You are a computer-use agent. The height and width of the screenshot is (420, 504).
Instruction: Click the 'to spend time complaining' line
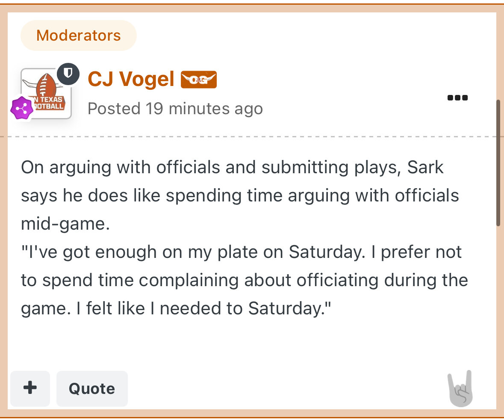click(244, 280)
